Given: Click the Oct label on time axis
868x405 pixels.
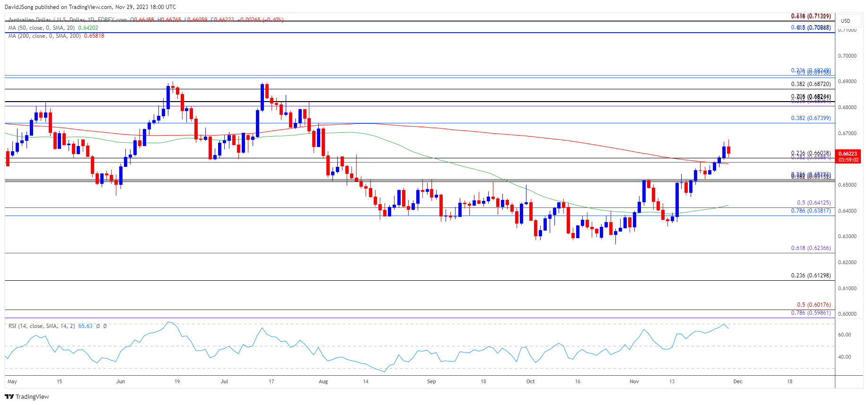Looking at the screenshot, I should [530, 381].
